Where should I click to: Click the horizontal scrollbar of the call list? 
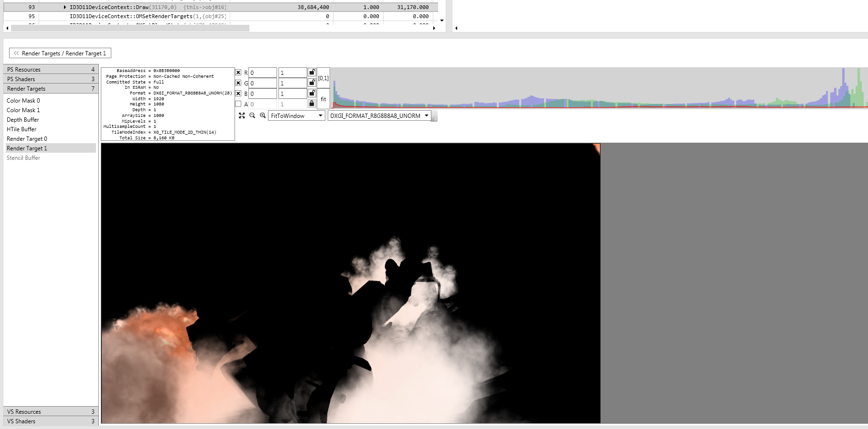pyautogui.click(x=130, y=28)
